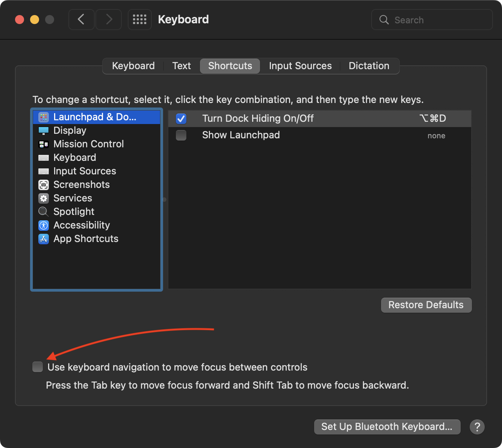This screenshot has width=502, height=448.
Task: Click the ⌥⌘D key combination
Action: tap(432, 119)
